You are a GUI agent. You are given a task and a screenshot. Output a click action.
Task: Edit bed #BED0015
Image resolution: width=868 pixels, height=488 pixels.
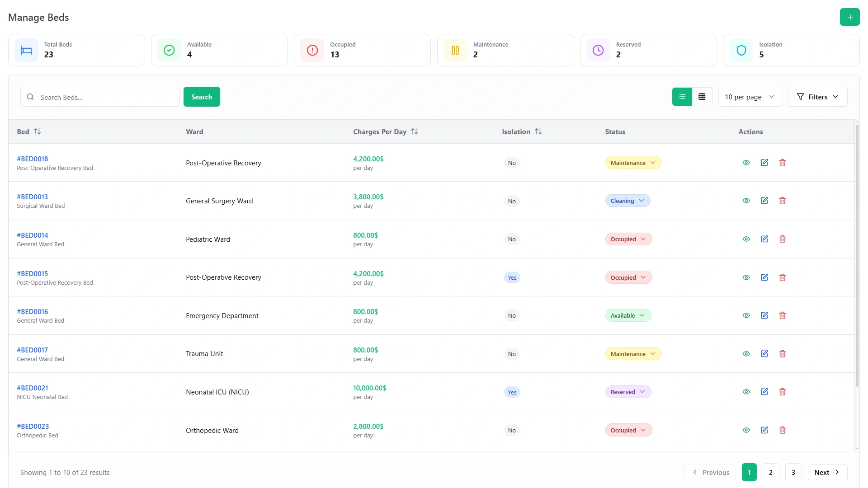(x=764, y=277)
